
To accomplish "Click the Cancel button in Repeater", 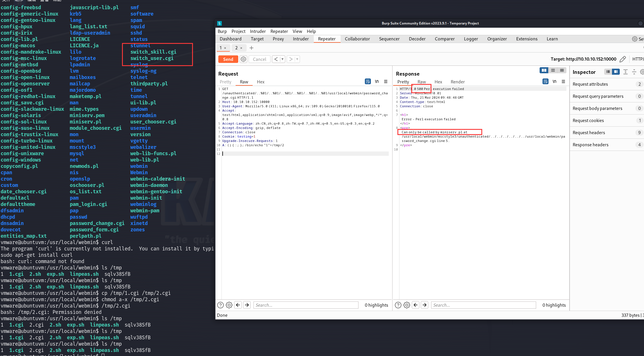I will click(260, 59).
